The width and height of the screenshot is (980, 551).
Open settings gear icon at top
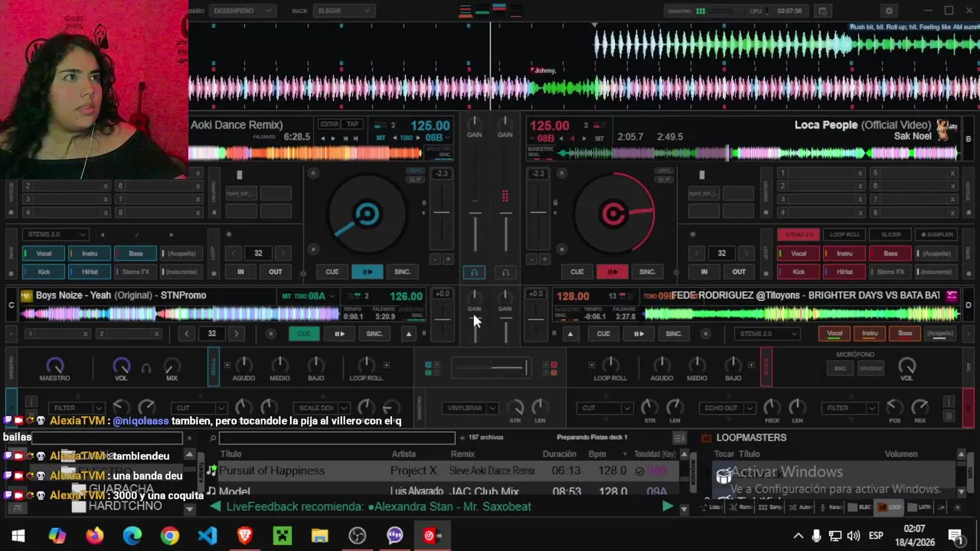889,11
